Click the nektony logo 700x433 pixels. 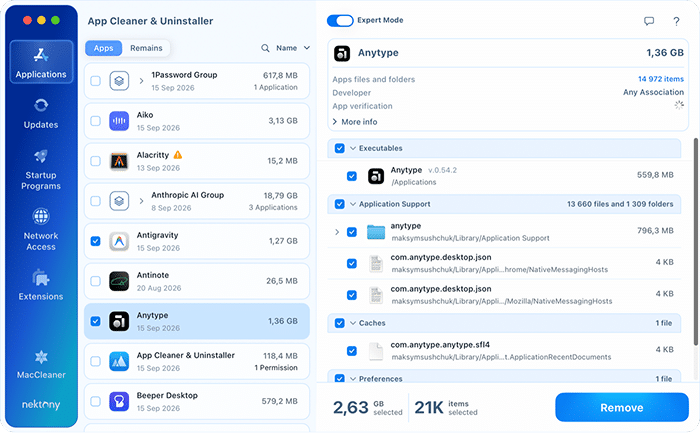click(41, 405)
